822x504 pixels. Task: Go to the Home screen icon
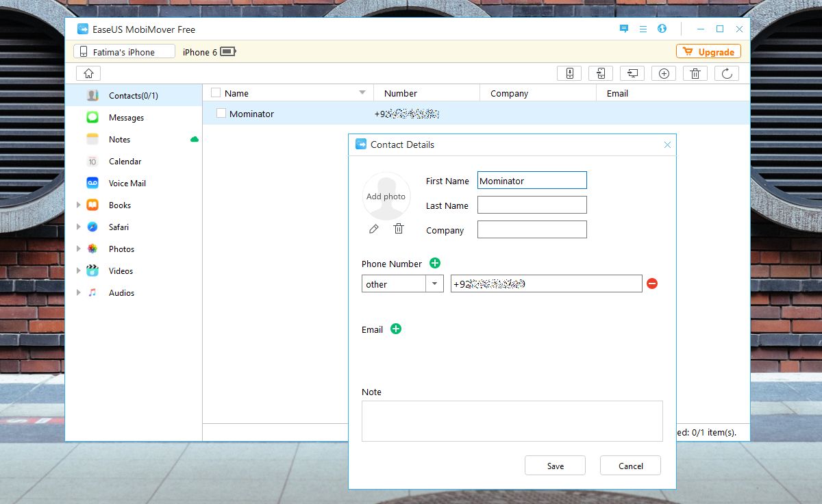88,73
